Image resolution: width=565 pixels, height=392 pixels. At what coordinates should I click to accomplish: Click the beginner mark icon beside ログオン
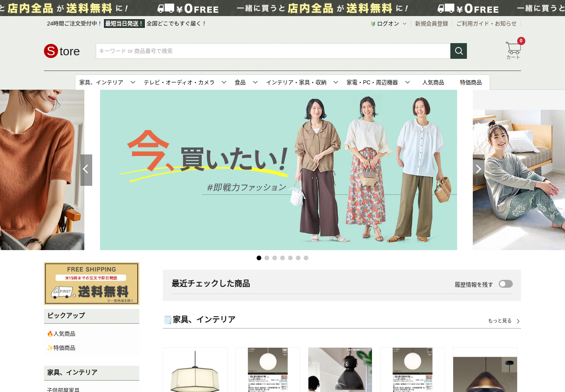click(373, 24)
